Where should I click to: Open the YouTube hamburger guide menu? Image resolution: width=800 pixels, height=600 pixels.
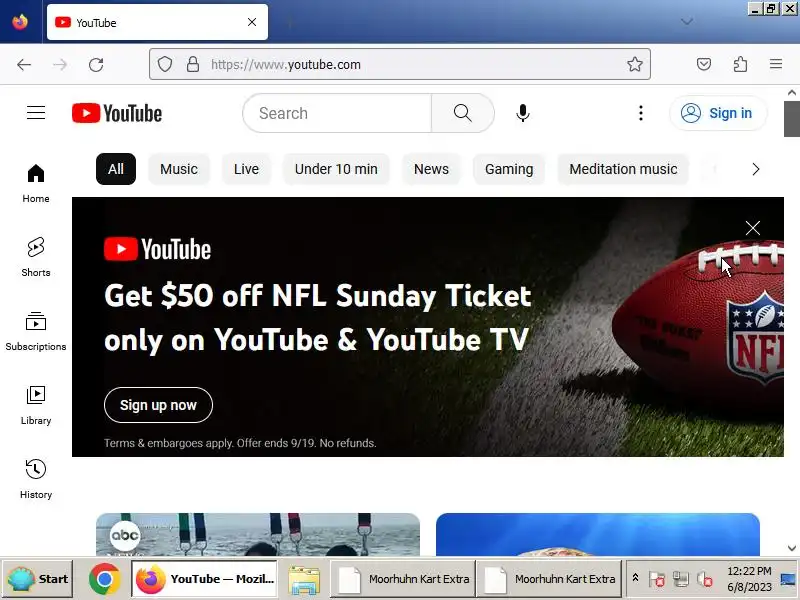[36, 113]
